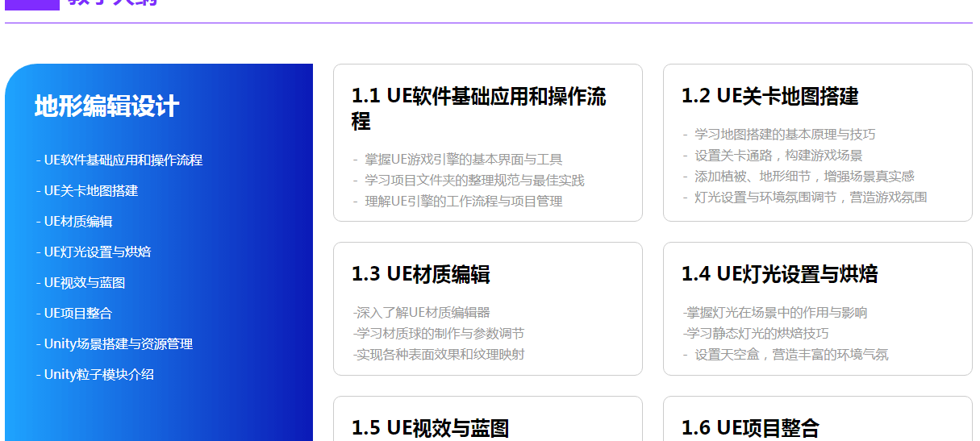The image size is (980, 441).
Task: Click card title 1.1 UE软件基础应用和操作流程
Action: (479, 109)
